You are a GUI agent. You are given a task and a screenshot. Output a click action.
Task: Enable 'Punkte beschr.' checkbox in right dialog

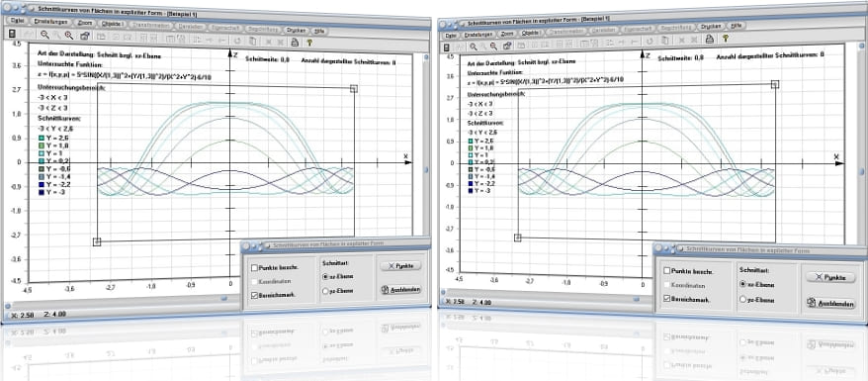(666, 271)
